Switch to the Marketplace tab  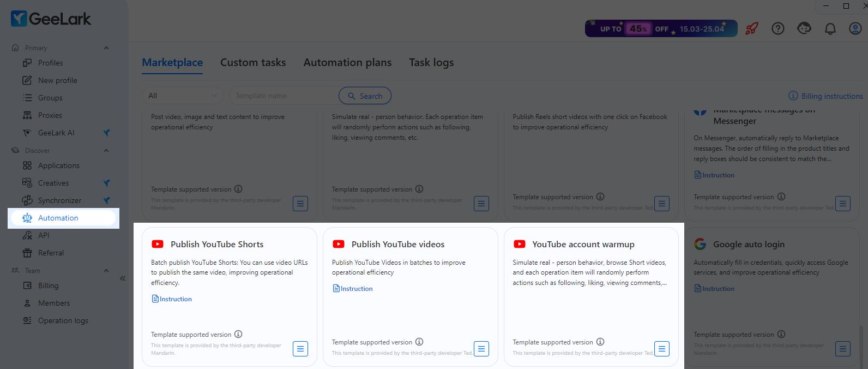tap(172, 62)
